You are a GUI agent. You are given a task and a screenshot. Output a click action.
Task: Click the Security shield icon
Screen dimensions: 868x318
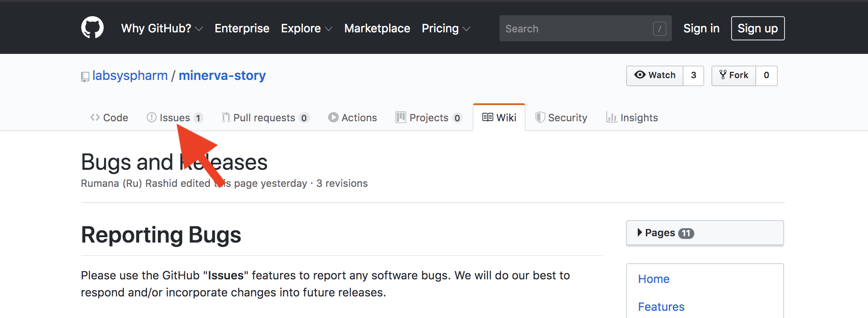point(540,117)
